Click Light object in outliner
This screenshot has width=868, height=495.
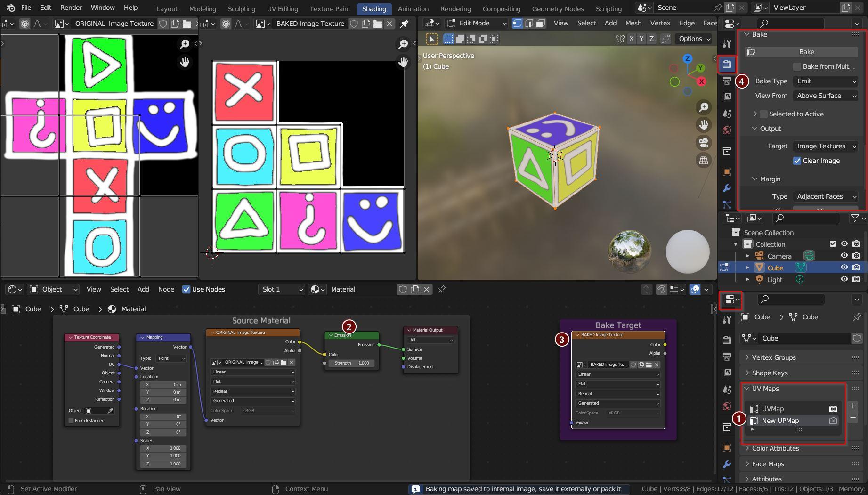[x=775, y=279]
